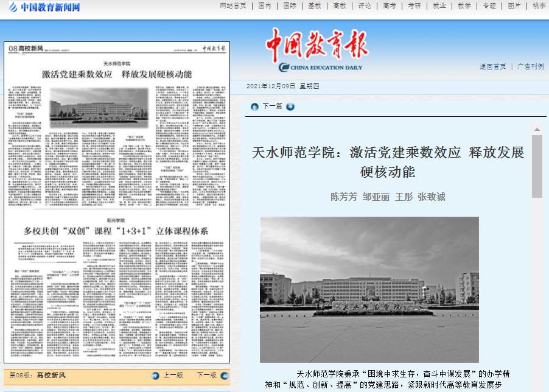The image size is (549, 392).
Task: Click the up arrow icon before 下一篇
Action: (254, 107)
